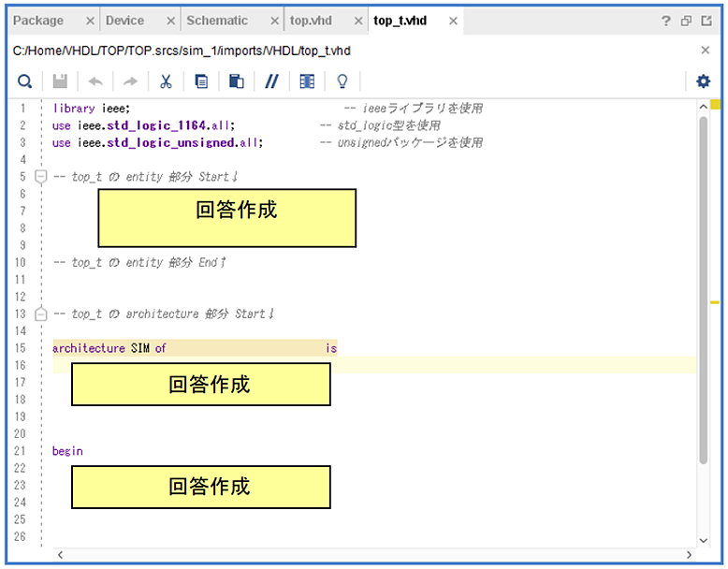
Task: Click the light bulb hints icon
Action: click(342, 81)
